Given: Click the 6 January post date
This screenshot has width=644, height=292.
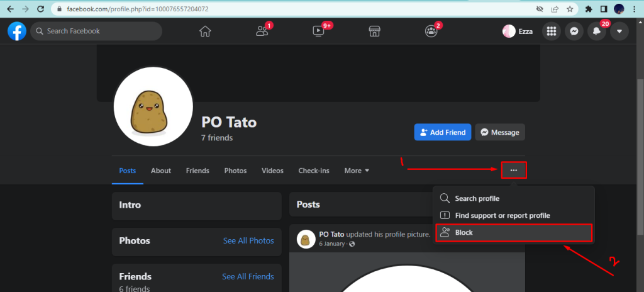Looking at the screenshot, I should [333, 244].
